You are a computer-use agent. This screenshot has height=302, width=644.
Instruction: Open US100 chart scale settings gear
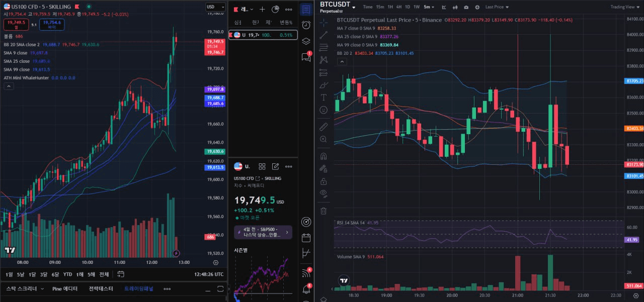216,262
